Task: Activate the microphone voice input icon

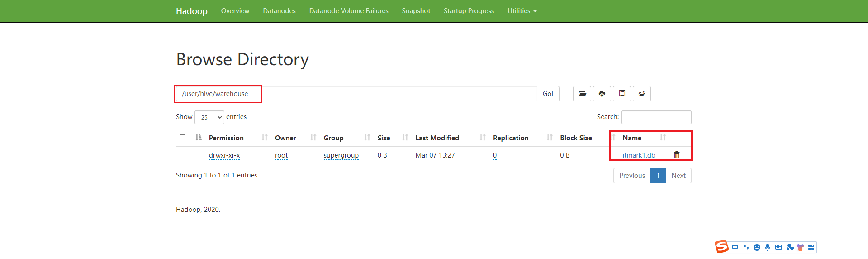Action: tap(768, 247)
